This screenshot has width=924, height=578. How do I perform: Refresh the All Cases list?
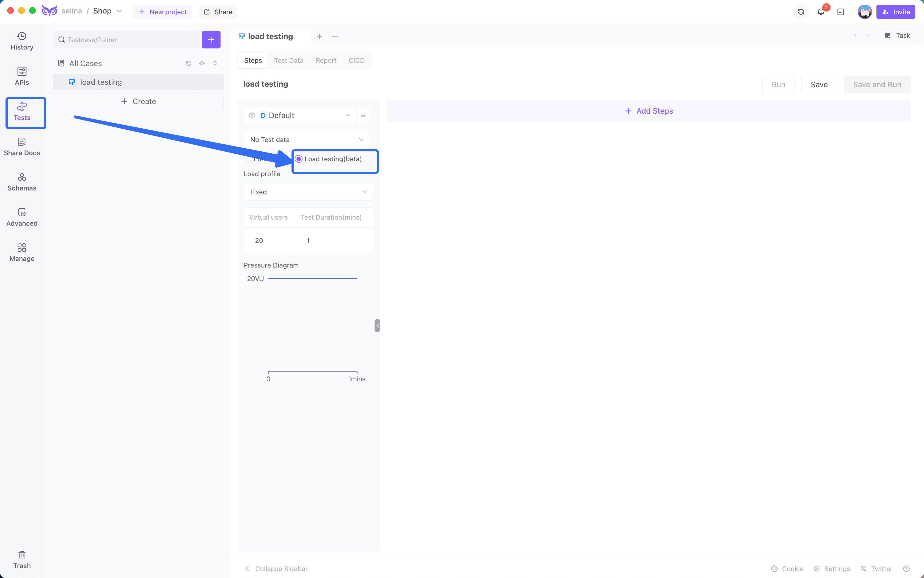[x=189, y=64]
